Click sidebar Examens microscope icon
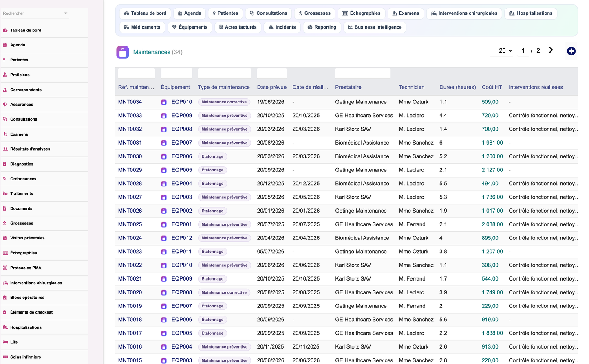This screenshot has height=364, width=589. (x=5, y=134)
